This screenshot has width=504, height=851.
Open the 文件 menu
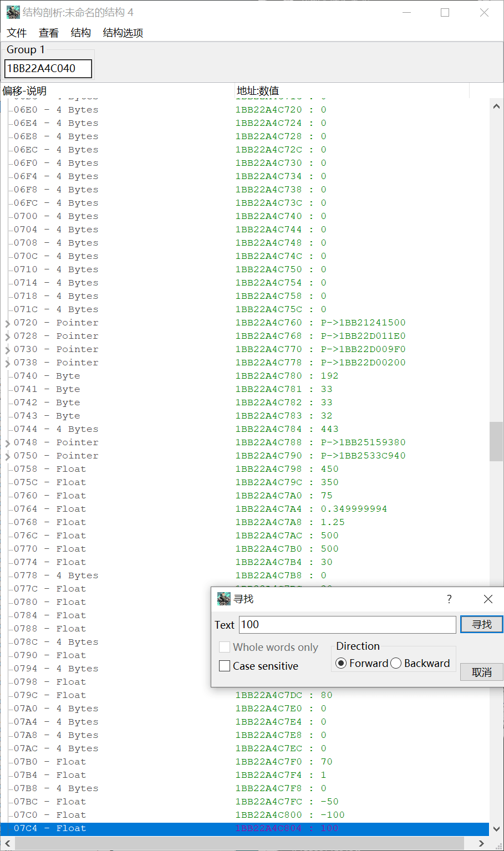17,33
